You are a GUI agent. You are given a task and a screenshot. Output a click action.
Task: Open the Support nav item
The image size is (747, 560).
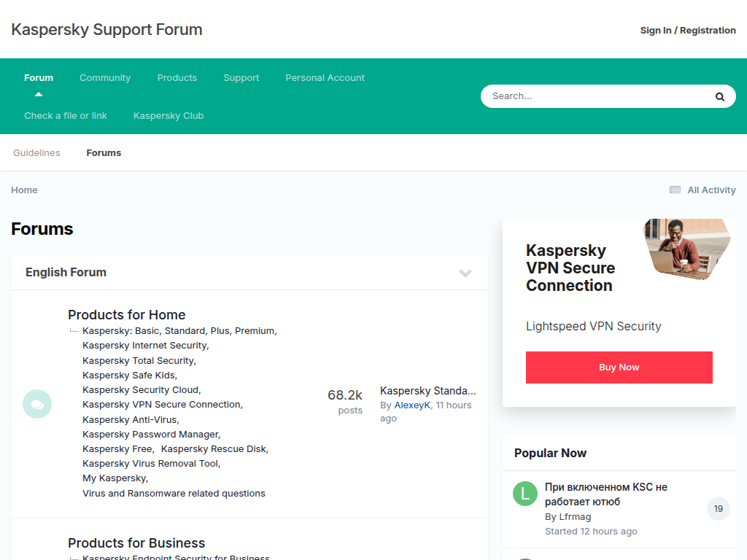coord(241,78)
